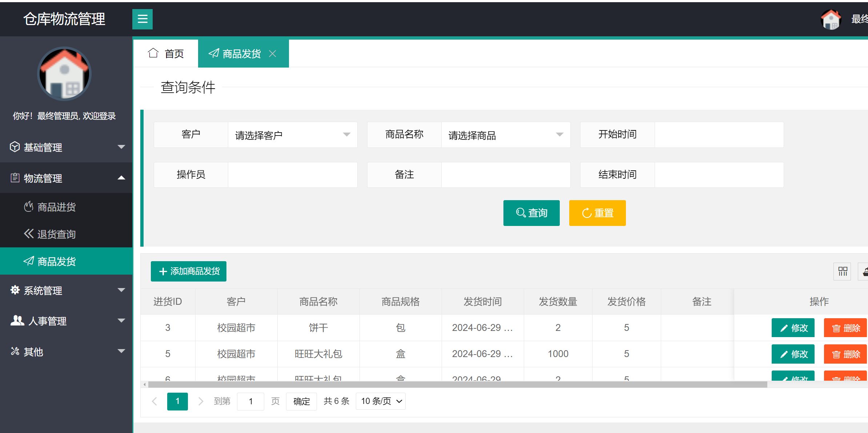Image resolution: width=868 pixels, height=433 pixels.
Task: Click the double-chevron icon beside 退货查询
Action: point(29,234)
